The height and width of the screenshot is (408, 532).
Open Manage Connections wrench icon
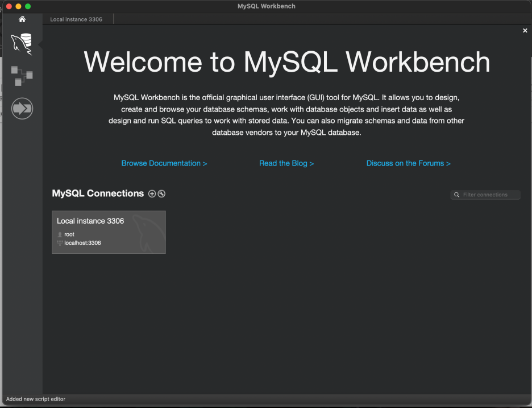(x=161, y=193)
